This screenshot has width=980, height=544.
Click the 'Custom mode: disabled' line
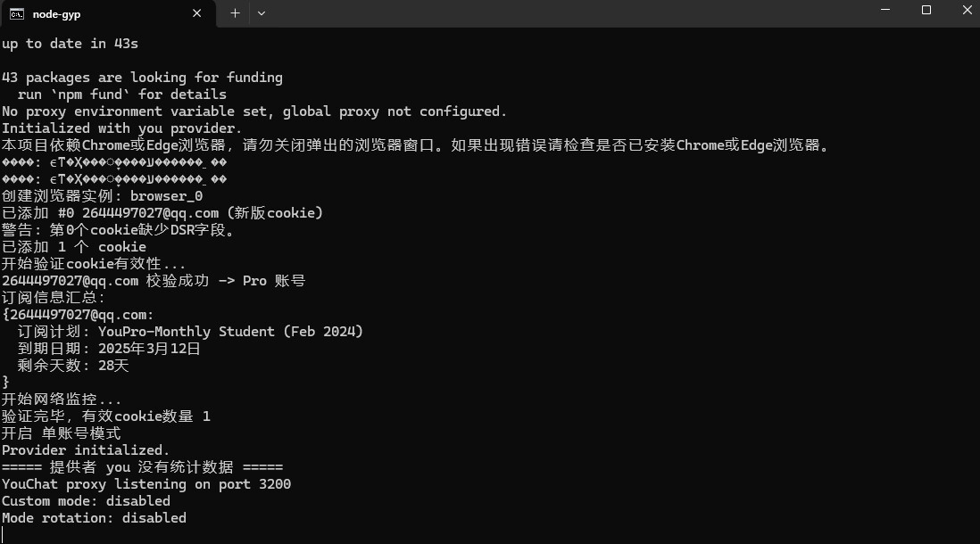click(86, 501)
